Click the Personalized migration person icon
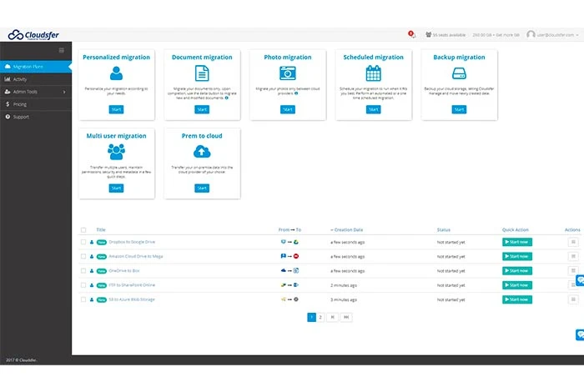The width and height of the screenshot is (584, 392). (x=116, y=73)
